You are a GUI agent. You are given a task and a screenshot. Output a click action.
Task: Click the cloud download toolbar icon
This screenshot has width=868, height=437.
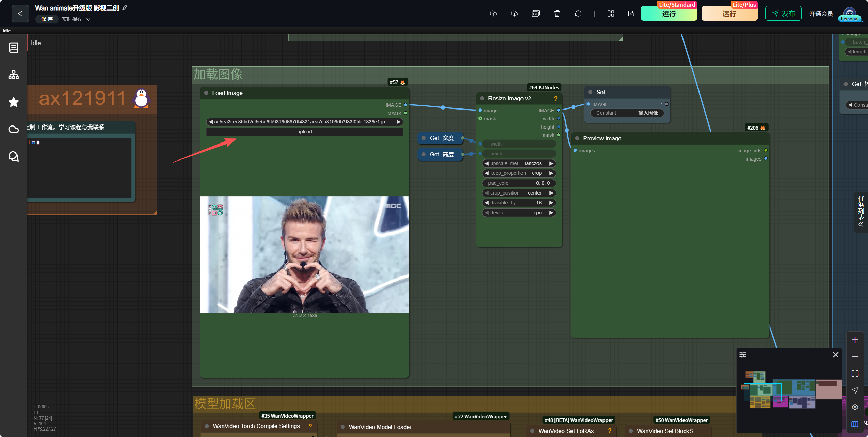[514, 14]
